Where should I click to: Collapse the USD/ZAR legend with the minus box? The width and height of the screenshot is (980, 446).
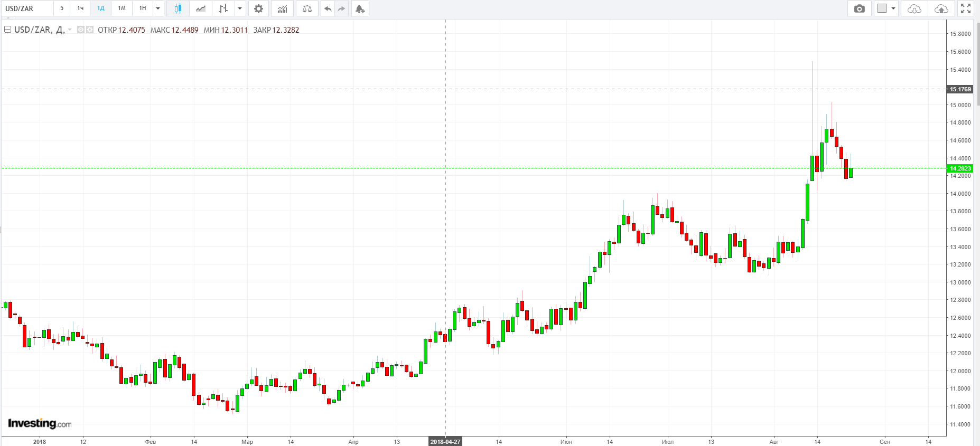(x=7, y=30)
